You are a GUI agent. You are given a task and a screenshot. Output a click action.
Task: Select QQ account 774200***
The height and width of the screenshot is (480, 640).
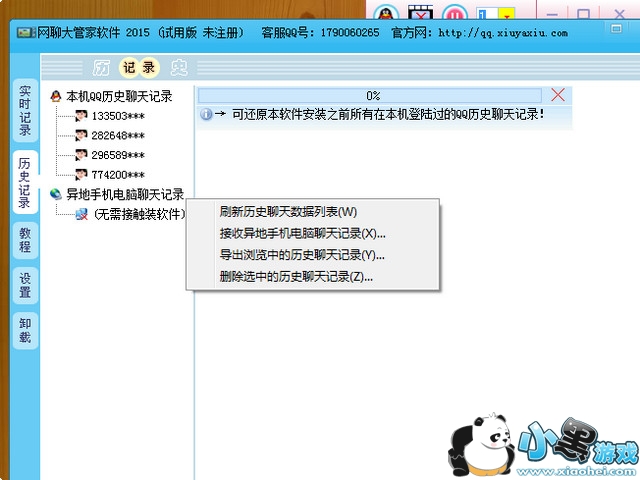(118, 175)
